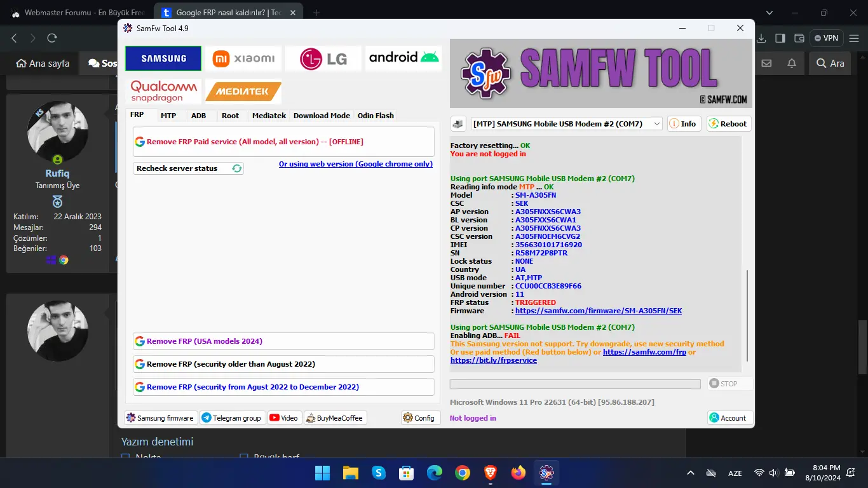Viewport: 868px width, 488px height.
Task: Open a new browser tab with plus
Action: (x=316, y=13)
